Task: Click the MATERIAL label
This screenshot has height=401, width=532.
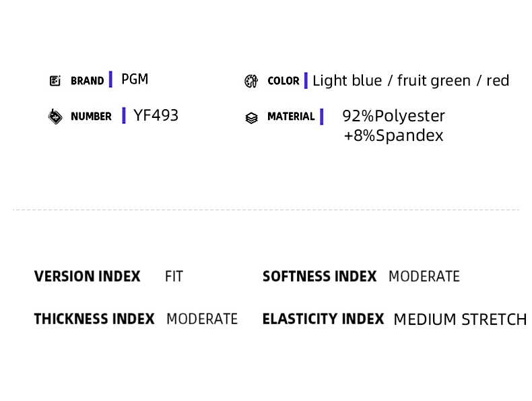Action: [291, 117]
